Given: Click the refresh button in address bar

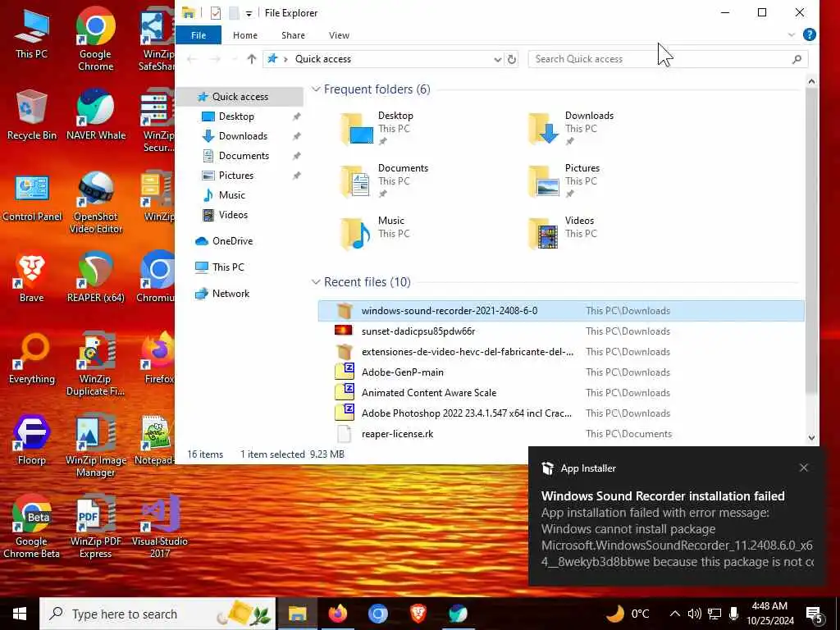Looking at the screenshot, I should coord(512,59).
